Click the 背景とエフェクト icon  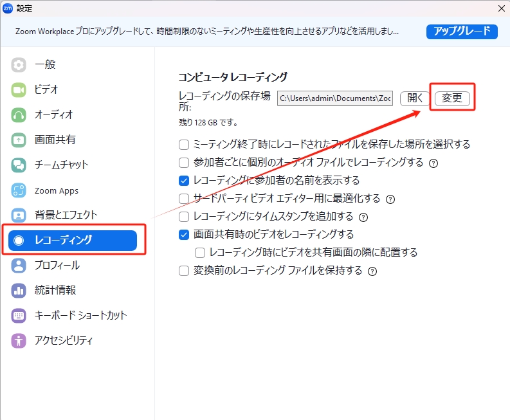point(19,215)
